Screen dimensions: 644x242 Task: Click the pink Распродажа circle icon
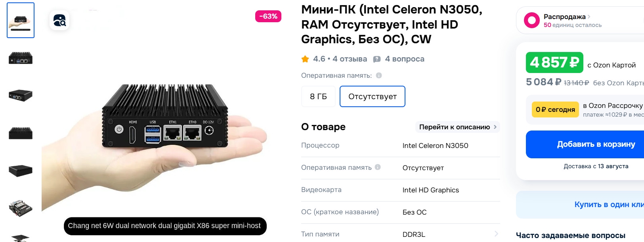[x=532, y=20]
